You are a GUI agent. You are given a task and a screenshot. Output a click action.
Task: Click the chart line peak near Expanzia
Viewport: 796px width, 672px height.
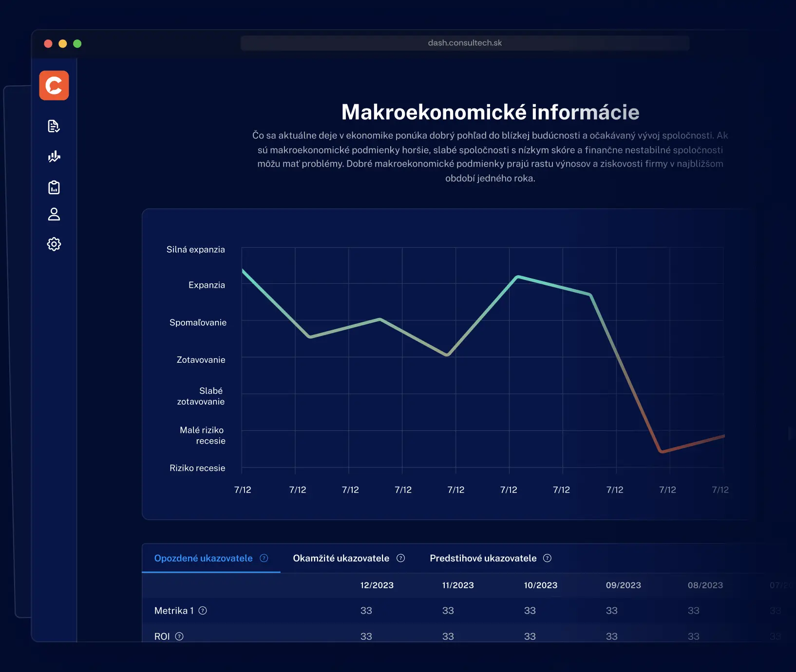tap(518, 277)
